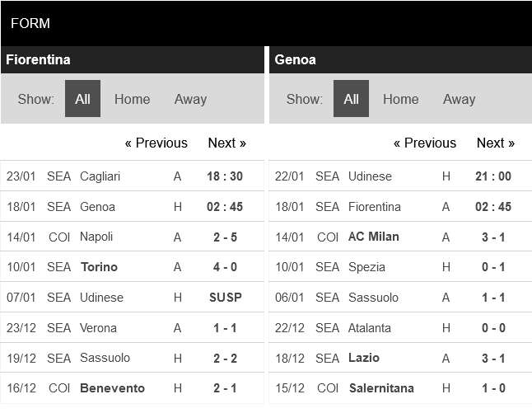
Task: Open Genoa vs Udinese 21:00 fixture
Action: point(493,176)
